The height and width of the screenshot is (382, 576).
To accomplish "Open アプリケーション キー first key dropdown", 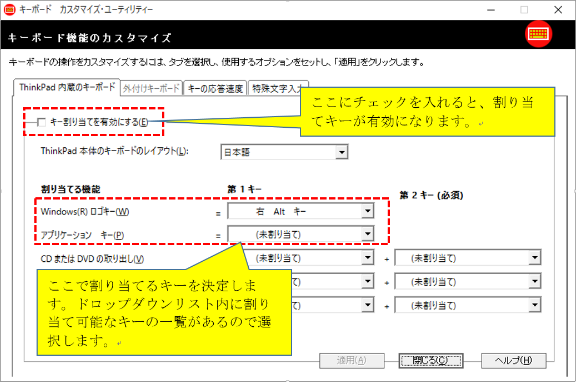I will pyautogui.click(x=300, y=234).
